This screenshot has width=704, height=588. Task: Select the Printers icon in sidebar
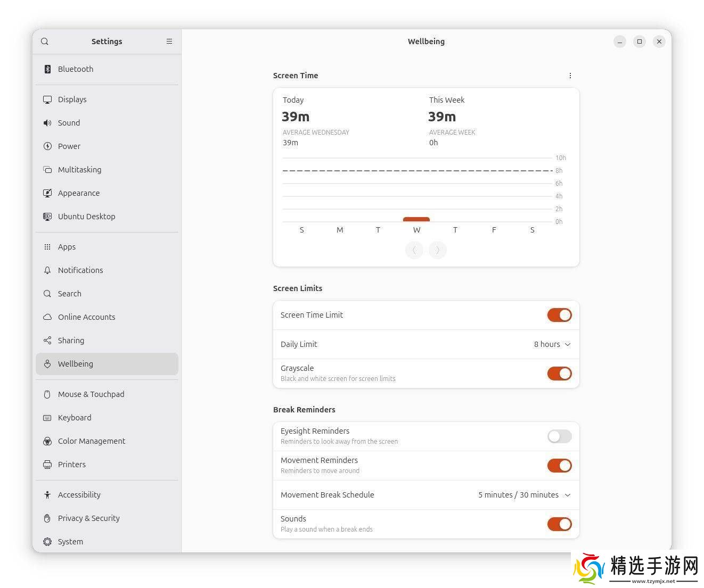pyautogui.click(x=47, y=465)
